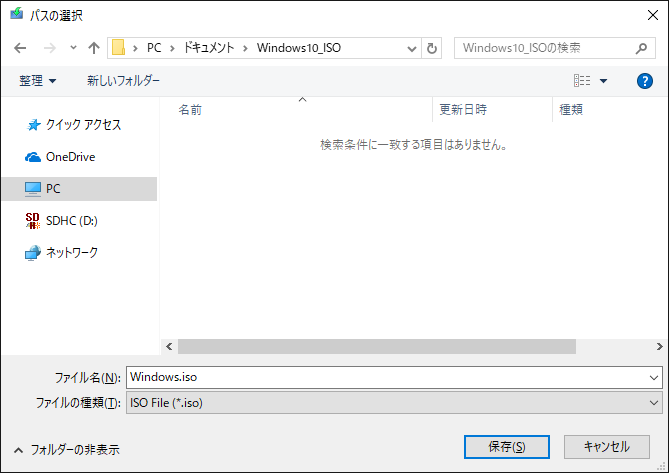Click the キャンセル button
The height and width of the screenshot is (473, 669).
(607, 447)
